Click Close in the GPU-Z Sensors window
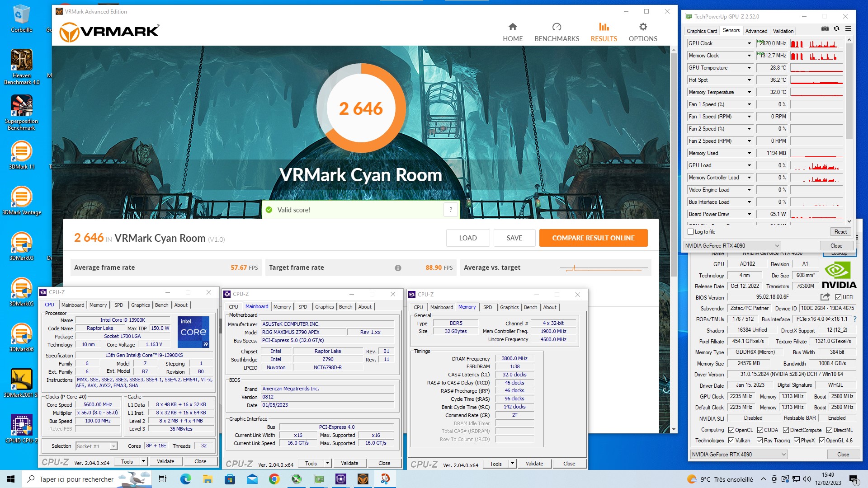 pyautogui.click(x=836, y=246)
